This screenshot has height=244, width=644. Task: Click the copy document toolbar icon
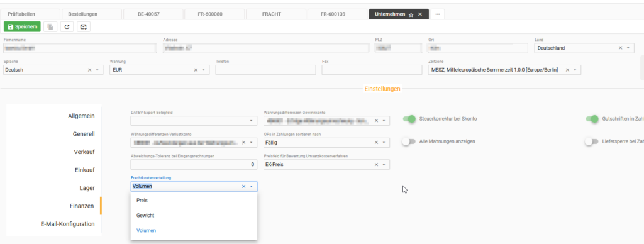(x=50, y=26)
